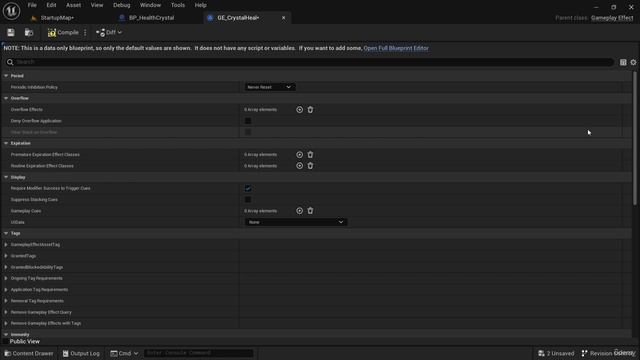Expand GrantedTags row

[6, 256]
